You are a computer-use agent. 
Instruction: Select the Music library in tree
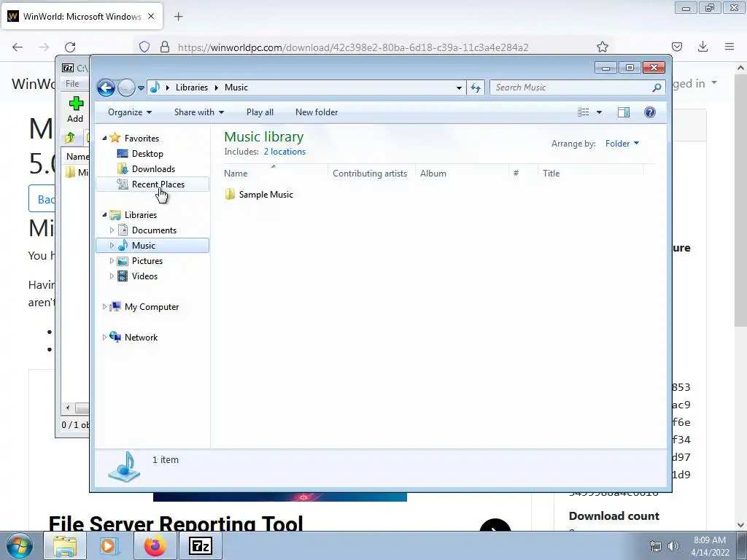[x=144, y=246]
